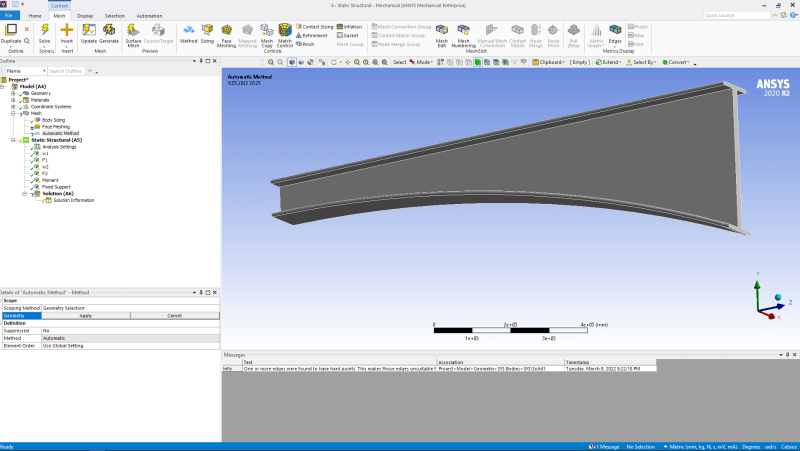Open the File menu
The height and width of the screenshot is (451, 800).
coord(9,16)
